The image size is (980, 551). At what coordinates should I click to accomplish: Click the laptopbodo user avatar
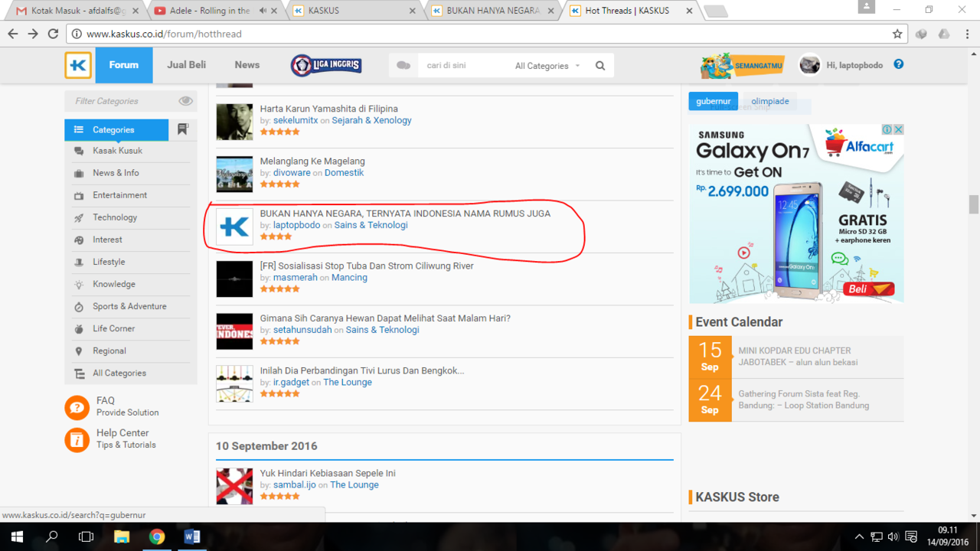click(810, 65)
